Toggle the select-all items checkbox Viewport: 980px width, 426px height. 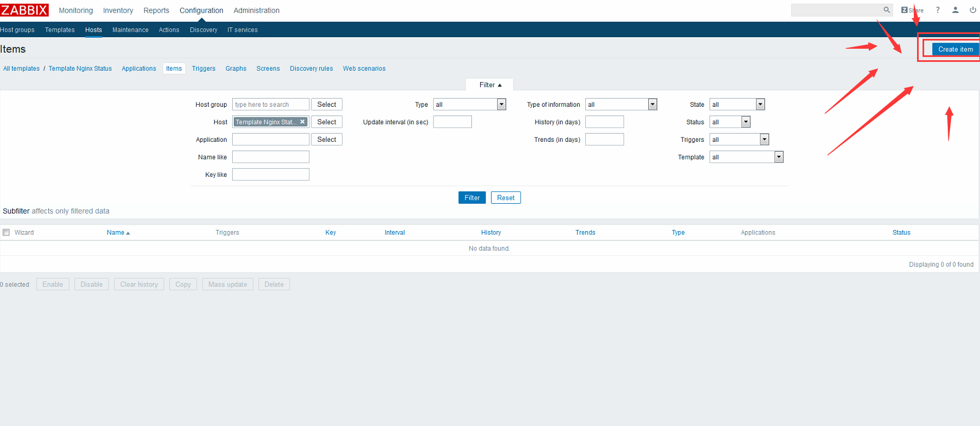7,232
